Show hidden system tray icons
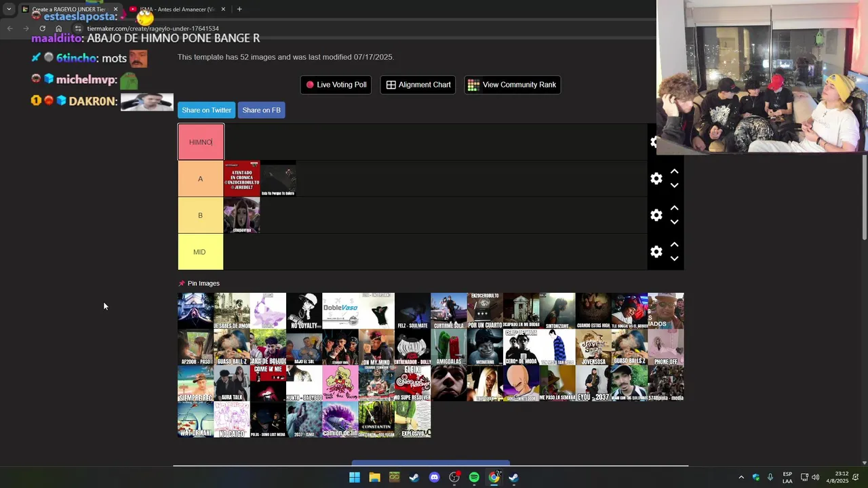Image resolution: width=868 pixels, height=488 pixels. (741, 477)
